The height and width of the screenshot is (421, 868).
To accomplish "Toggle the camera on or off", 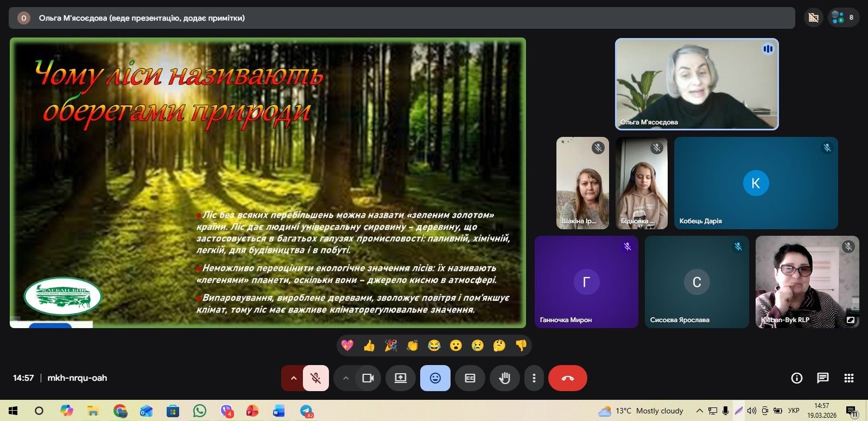I will [x=368, y=378].
